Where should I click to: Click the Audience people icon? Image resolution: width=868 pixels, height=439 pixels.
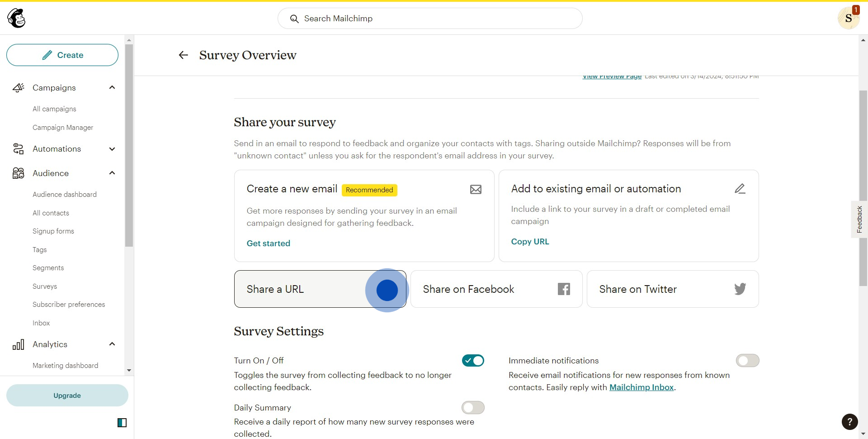[18, 173]
